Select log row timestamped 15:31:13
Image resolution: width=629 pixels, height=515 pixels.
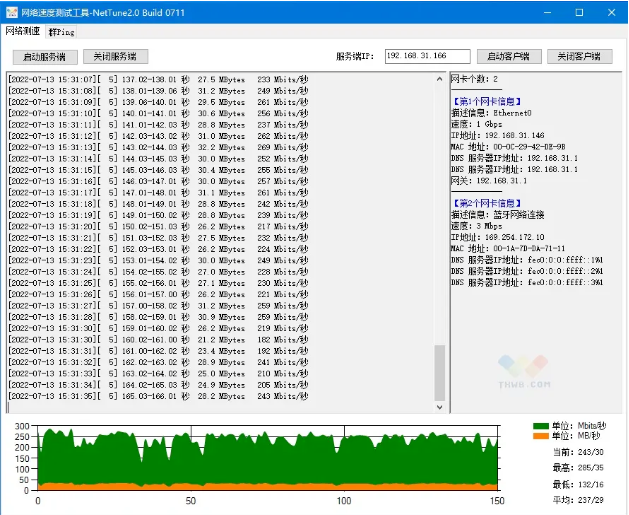coord(158,147)
